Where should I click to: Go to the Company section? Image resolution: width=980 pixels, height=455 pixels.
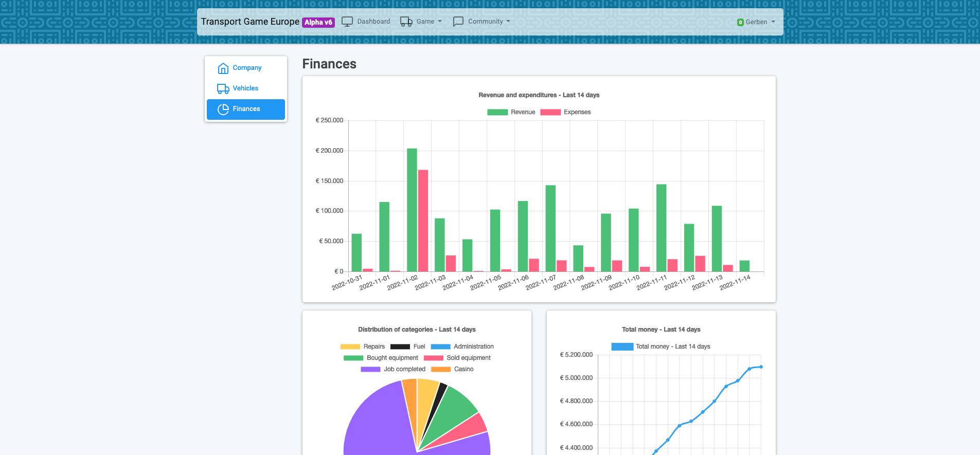tap(246, 68)
